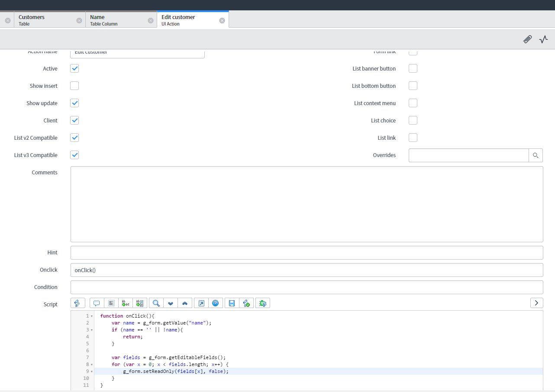This screenshot has width=555, height=392.
Task: Click the format code icon
Action: (x=111, y=303)
